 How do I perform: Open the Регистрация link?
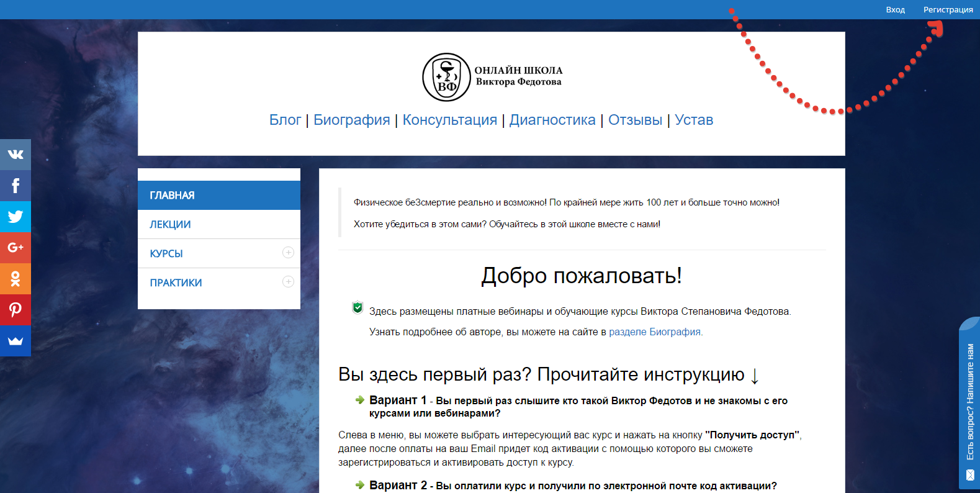[x=948, y=9]
